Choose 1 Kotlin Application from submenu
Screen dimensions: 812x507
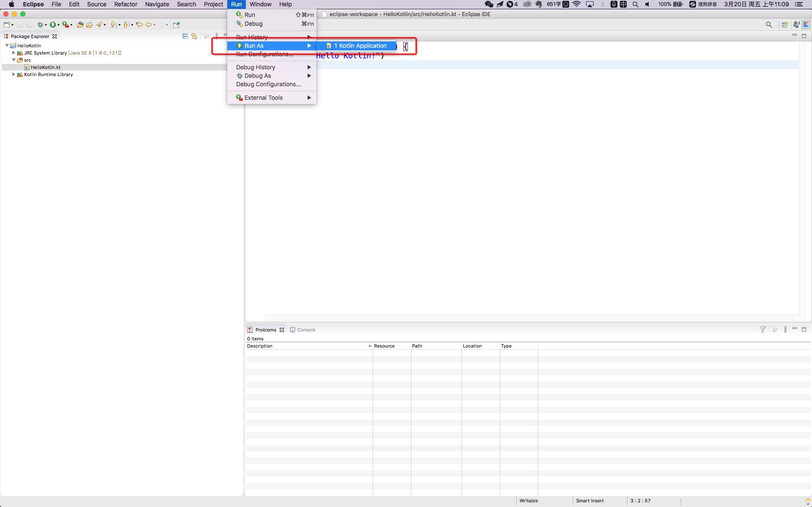356,46
